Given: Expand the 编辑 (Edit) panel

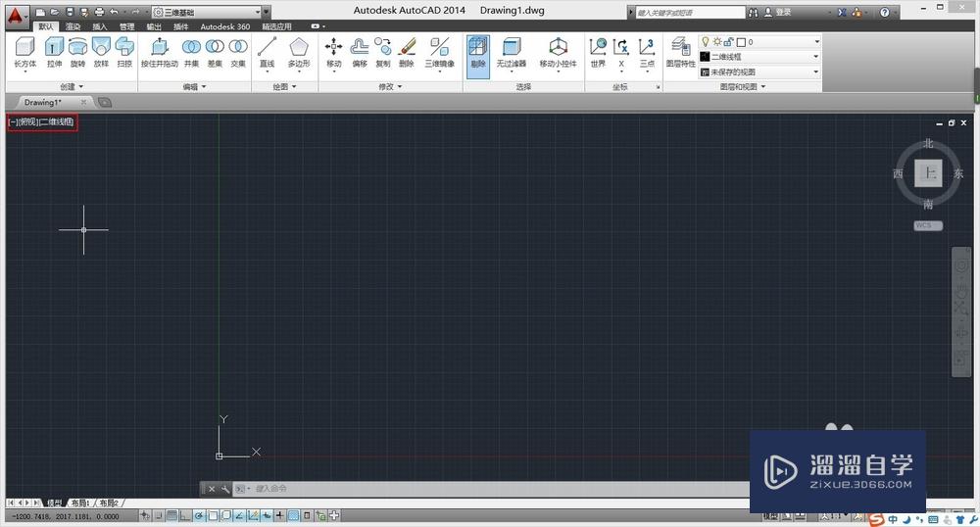Looking at the screenshot, I should point(194,87).
